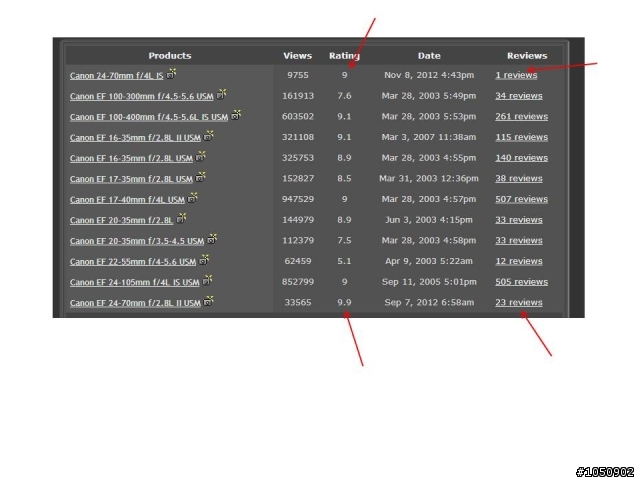Select the date Mar 31, 2003 12:36pm
The image size is (640, 480).
[x=429, y=178]
